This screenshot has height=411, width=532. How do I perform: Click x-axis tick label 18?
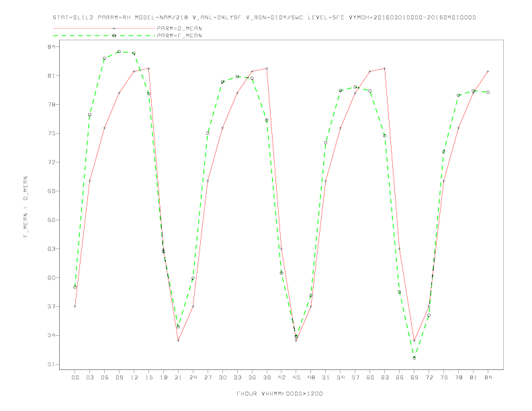pos(163,377)
